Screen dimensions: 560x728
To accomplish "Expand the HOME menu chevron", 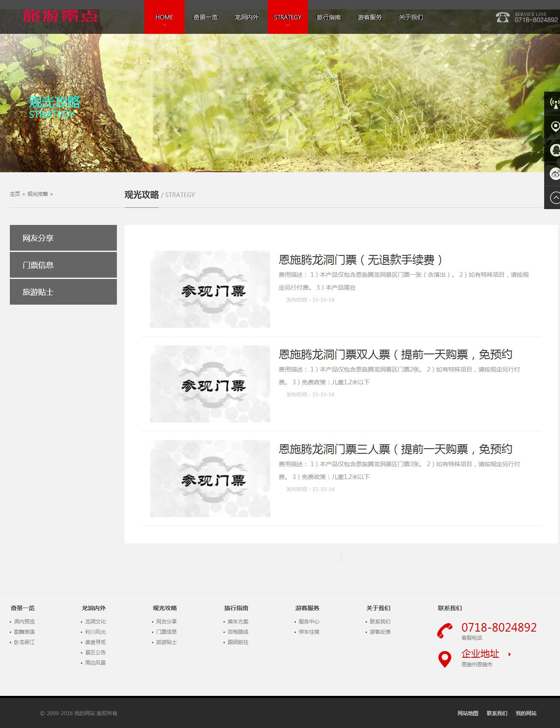I will 164,25.
